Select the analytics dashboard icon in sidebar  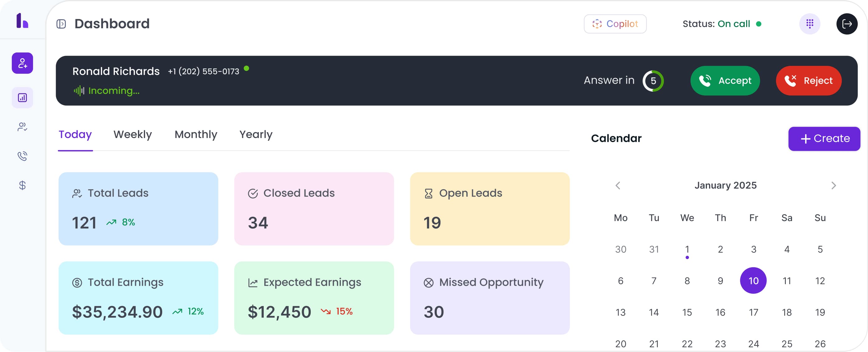pos(22,98)
